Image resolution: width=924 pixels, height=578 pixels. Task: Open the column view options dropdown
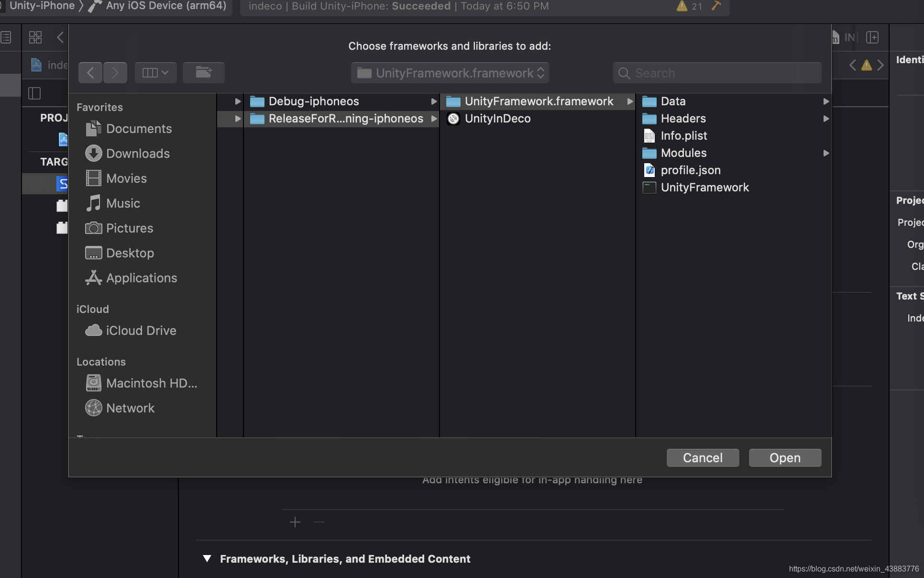(155, 73)
